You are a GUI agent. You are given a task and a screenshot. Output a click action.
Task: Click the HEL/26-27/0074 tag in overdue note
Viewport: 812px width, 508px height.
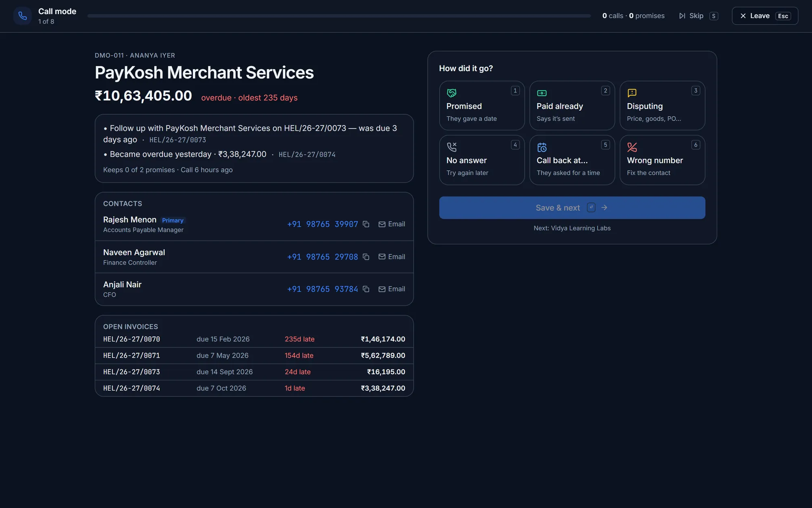(307, 154)
